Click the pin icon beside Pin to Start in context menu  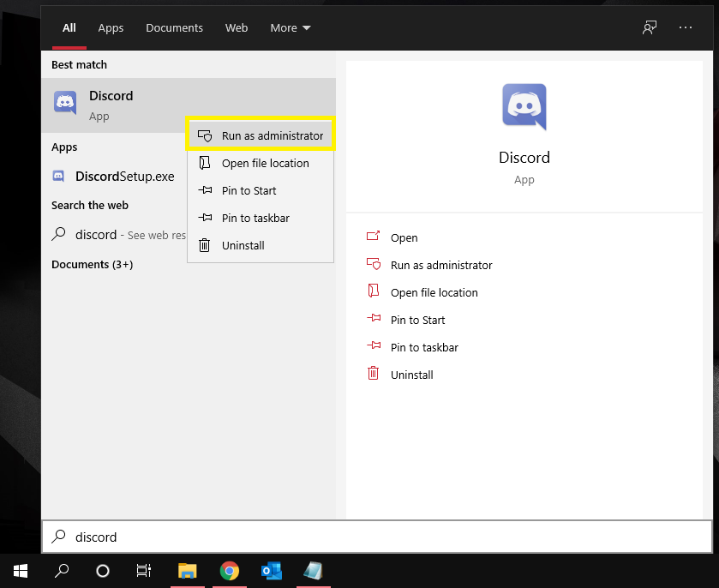(x=205, y=190)
